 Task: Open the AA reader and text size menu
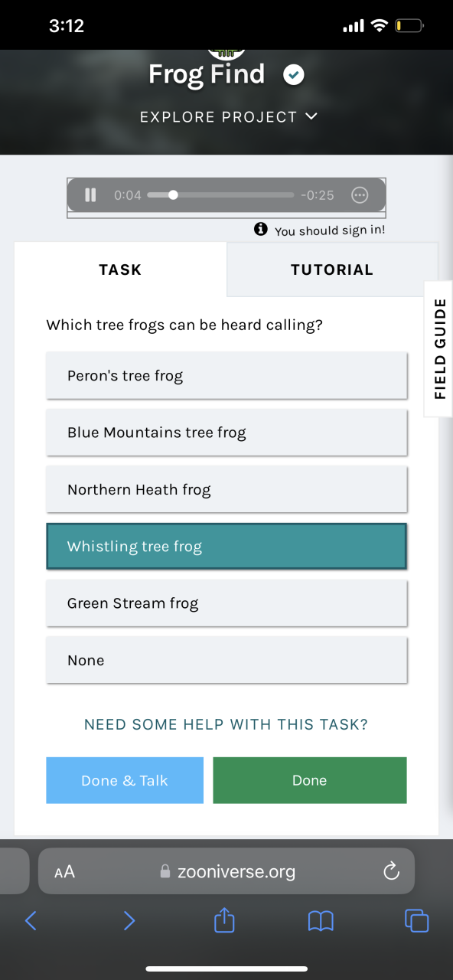pyautogui.click(x=65, y=871)
